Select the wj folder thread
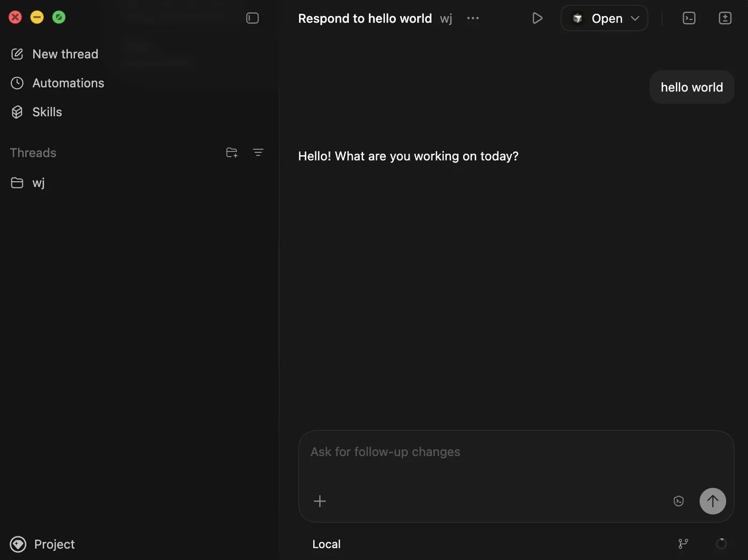The image size is (748, 560). click(x=38, y=183)
